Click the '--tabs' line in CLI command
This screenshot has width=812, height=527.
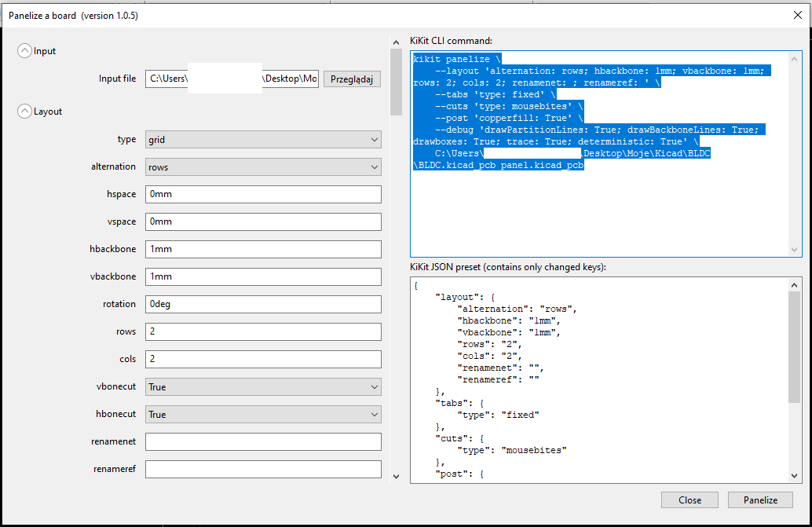tap(495, 95)
